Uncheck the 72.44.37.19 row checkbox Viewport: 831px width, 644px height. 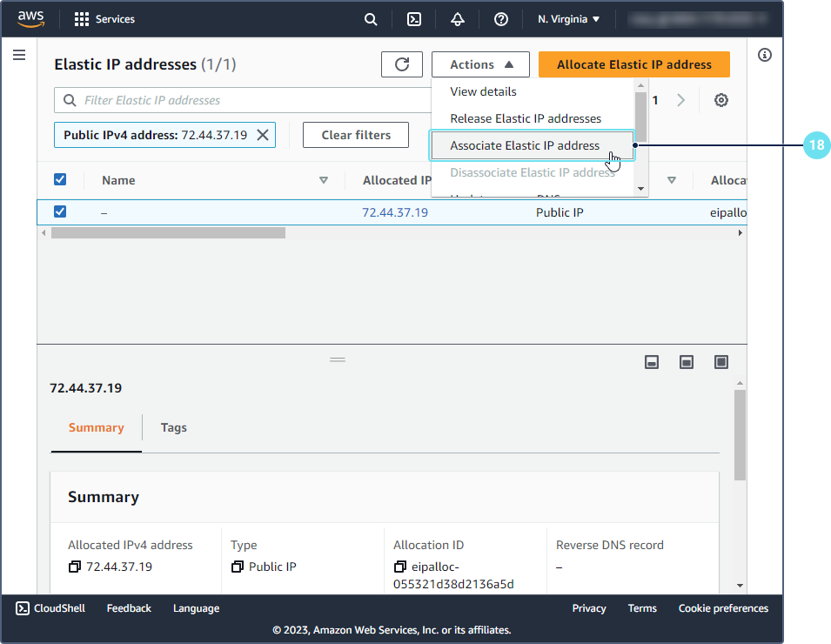click(x=60, y=211)
